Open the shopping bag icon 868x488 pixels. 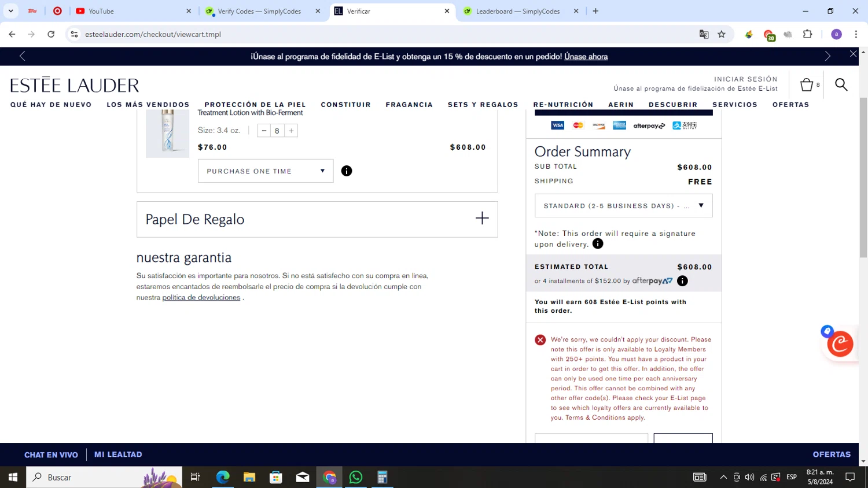807,85
